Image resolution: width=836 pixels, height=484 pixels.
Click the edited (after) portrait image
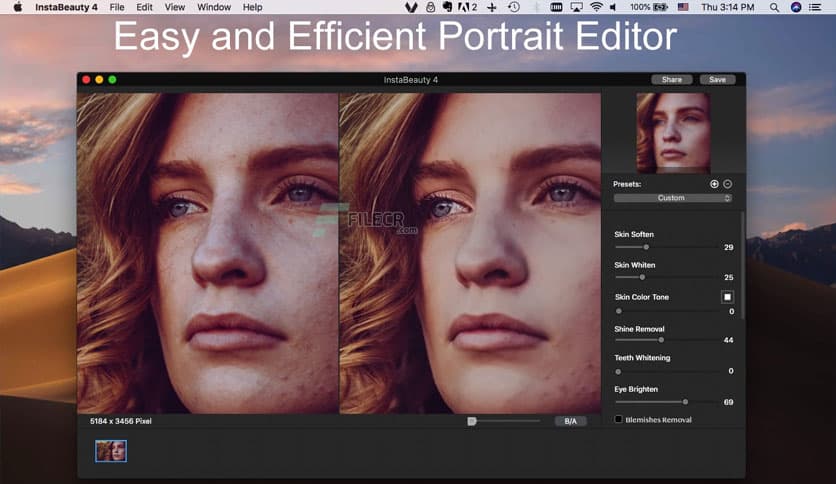pyautogui.click(x=470, y=253)
